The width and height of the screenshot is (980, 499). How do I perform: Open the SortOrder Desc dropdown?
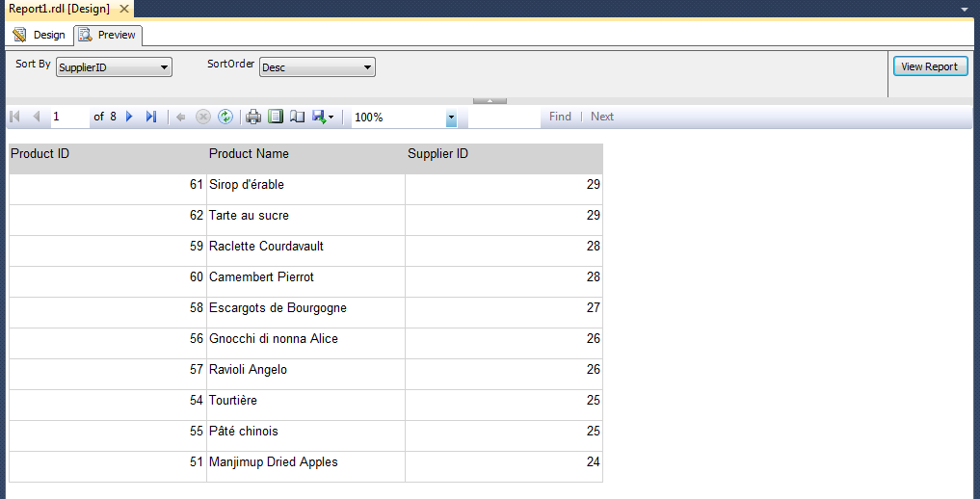tap(317, 67)
